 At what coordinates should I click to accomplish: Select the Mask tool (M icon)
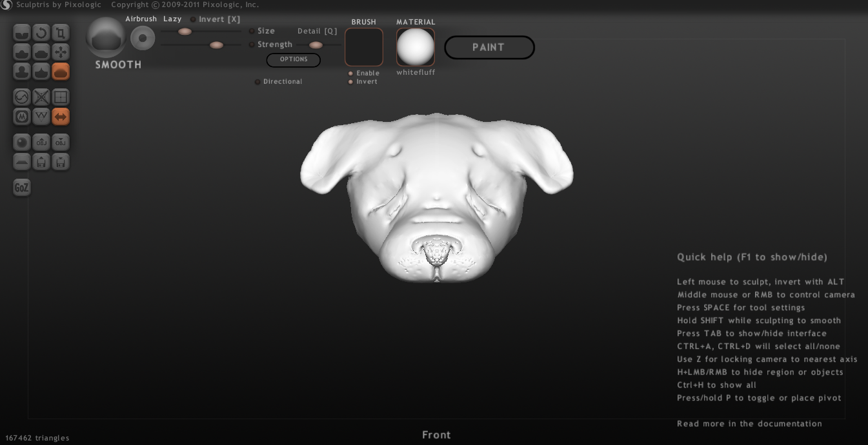click(22, 117)
